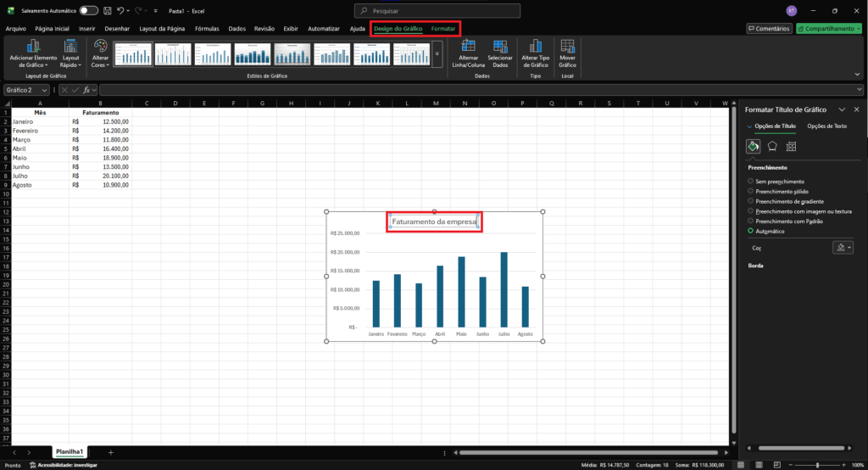Expand the formula bar chevron
The height and width of the screenshot is (470, 868).
pos(860,89)
